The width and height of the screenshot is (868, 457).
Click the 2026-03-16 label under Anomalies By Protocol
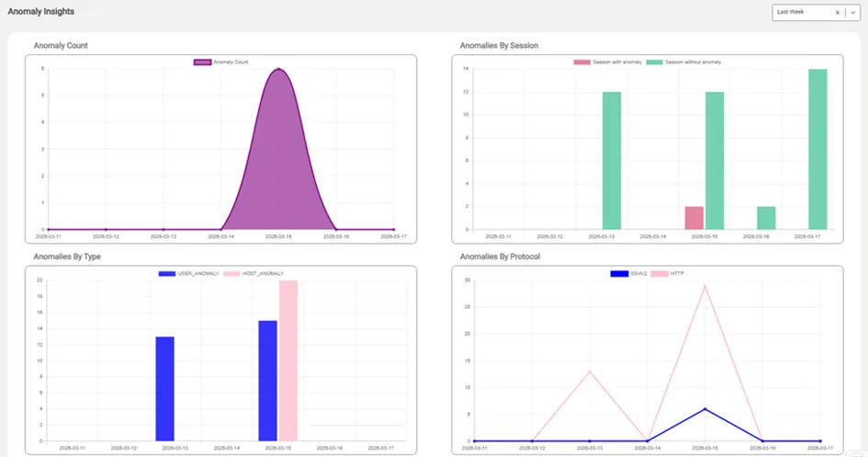click(x=762, y=448)
